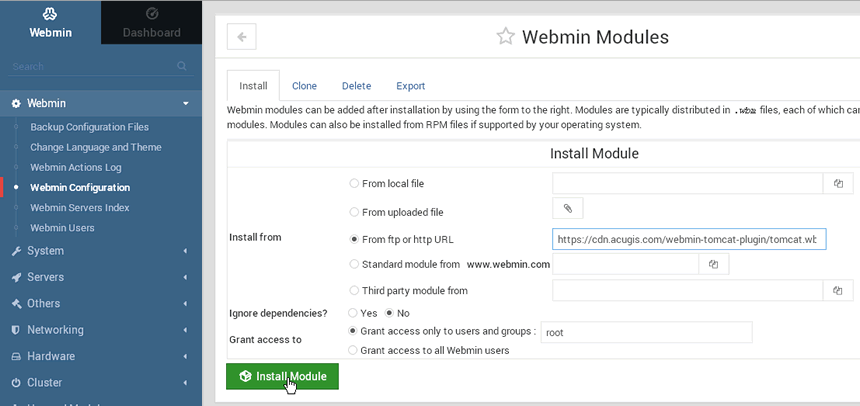Switch to the Export tab
Image resolution: width=860 pixels, height=406 pixels.
pyautogui.click(x=410, y=86)
